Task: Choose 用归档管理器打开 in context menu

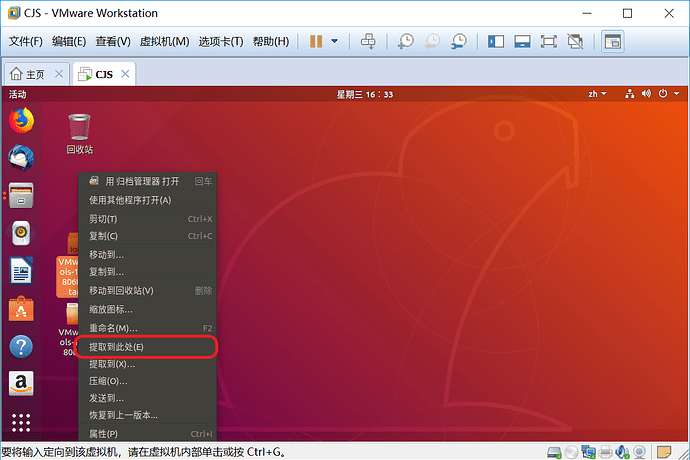Action: click(147, 181)
